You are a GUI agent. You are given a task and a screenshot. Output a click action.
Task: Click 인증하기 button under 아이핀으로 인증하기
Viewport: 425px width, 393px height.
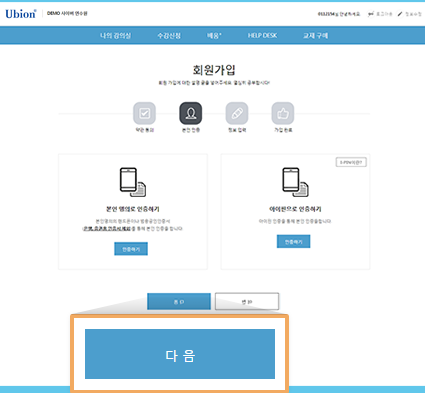(x=294, y=242)
